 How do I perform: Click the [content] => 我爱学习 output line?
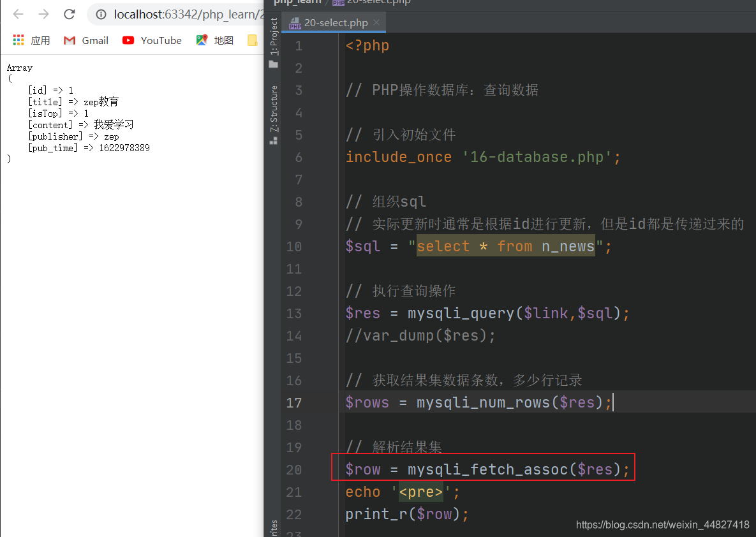click(x=81, y=125)
